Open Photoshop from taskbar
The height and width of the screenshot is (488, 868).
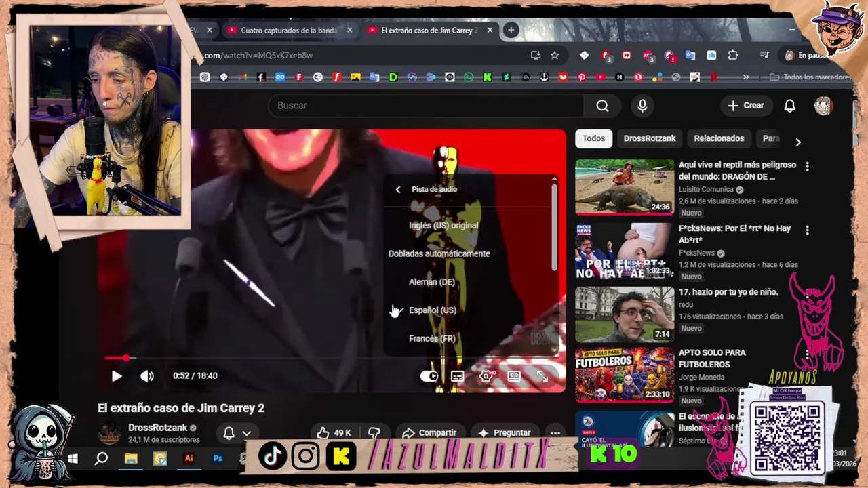218,459
